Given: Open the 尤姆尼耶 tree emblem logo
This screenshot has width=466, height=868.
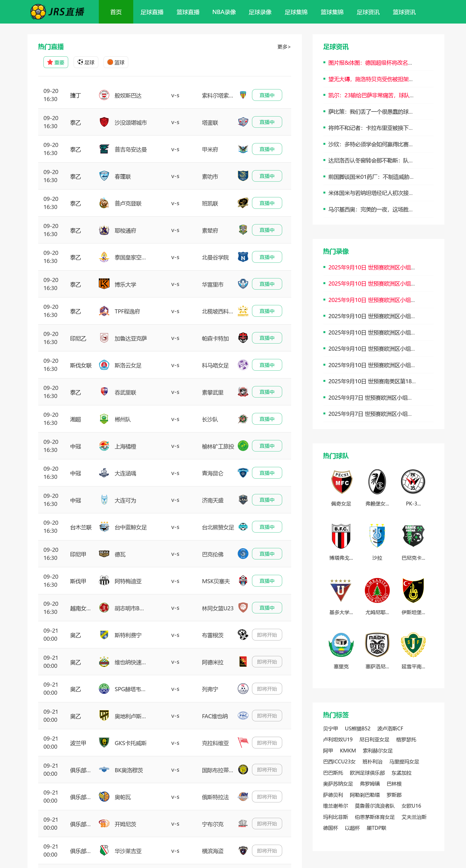Looking at the screenshot, I should [377, 590].
